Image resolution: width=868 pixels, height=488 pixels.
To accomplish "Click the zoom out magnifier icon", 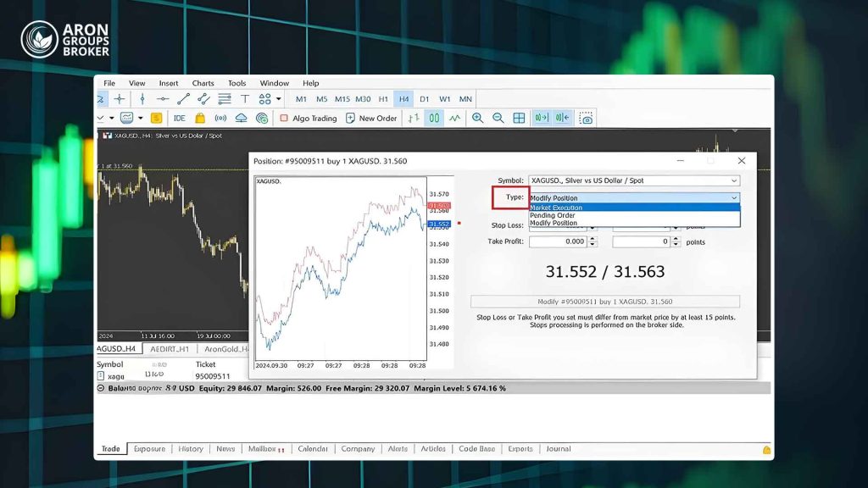I will (x=498, y=118).
